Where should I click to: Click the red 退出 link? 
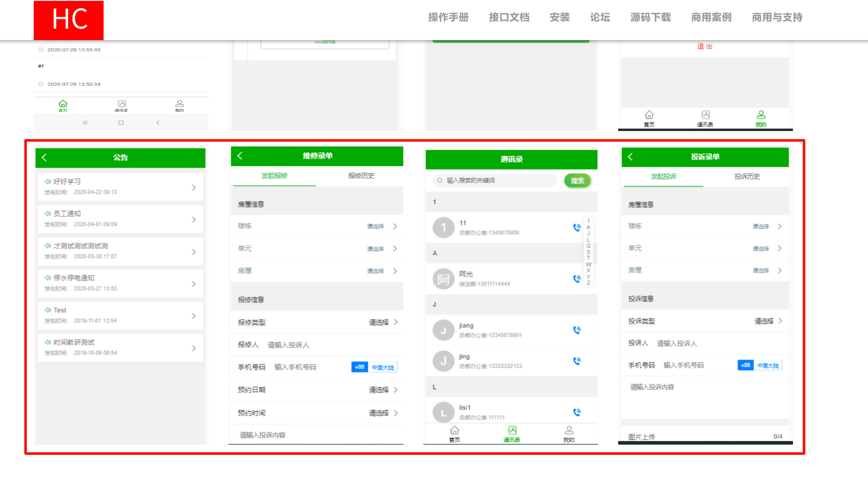click(704, 46)
